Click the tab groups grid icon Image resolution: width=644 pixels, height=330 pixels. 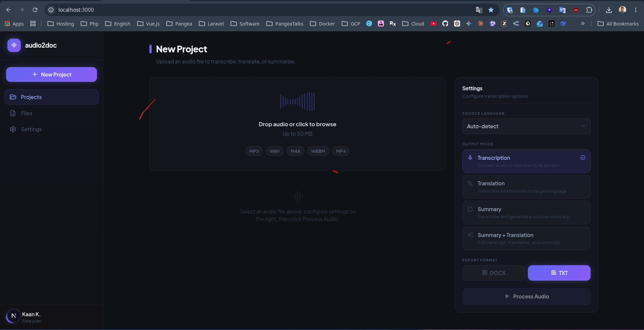click(33, 23)
